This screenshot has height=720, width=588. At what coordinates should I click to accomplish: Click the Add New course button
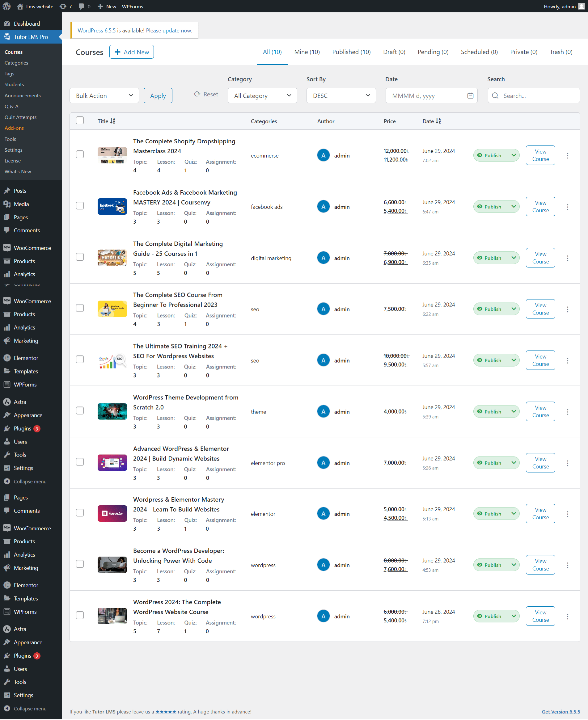coord(131,52)
